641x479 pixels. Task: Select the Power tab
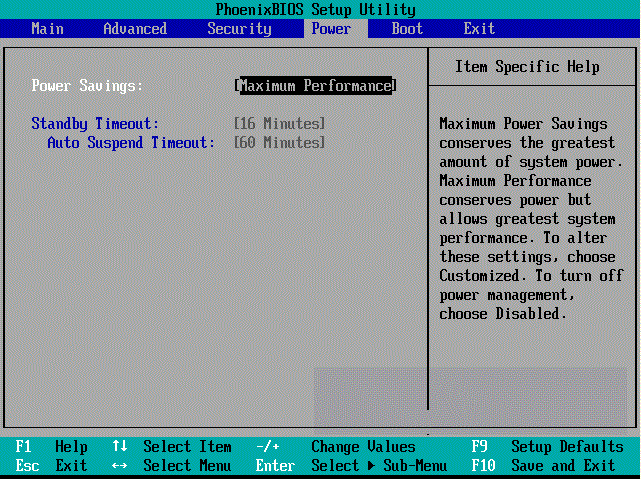(x=331, y=29)
